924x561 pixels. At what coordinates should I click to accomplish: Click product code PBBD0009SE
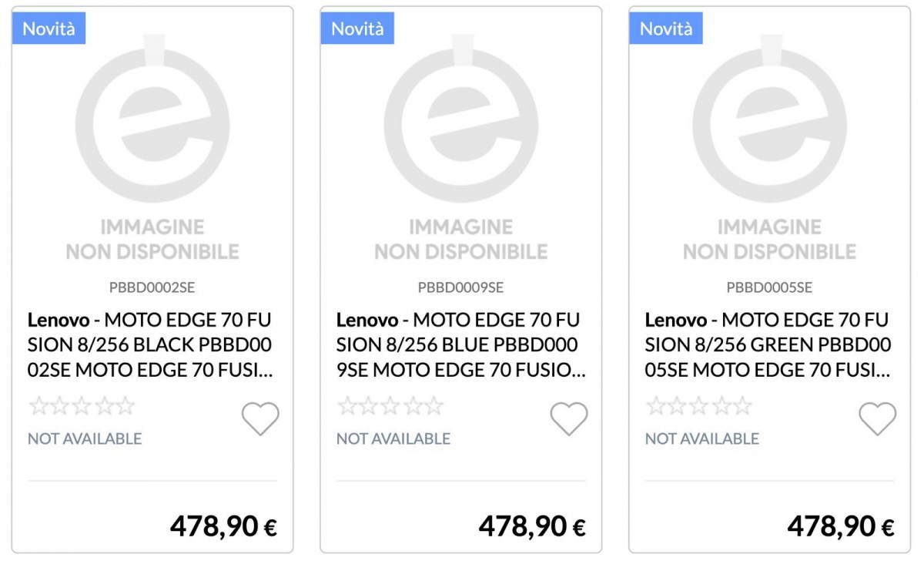pos(460,288)
